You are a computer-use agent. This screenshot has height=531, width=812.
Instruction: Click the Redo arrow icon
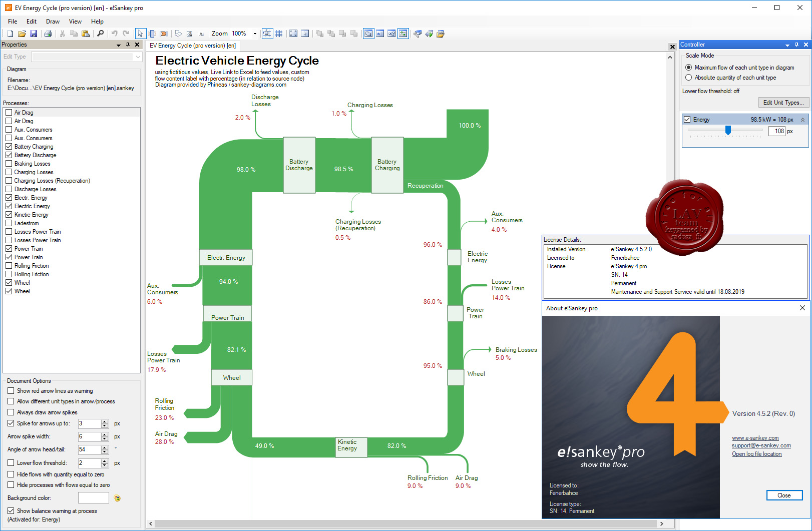point(126,34)
